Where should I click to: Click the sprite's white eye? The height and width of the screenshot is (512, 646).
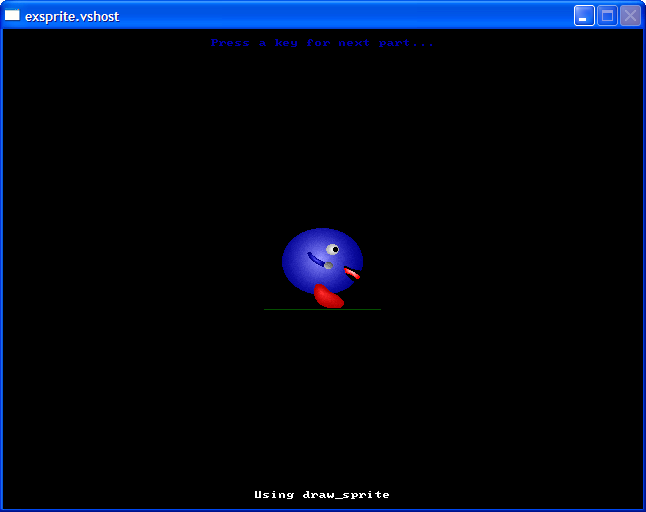[x=332, y=249]
